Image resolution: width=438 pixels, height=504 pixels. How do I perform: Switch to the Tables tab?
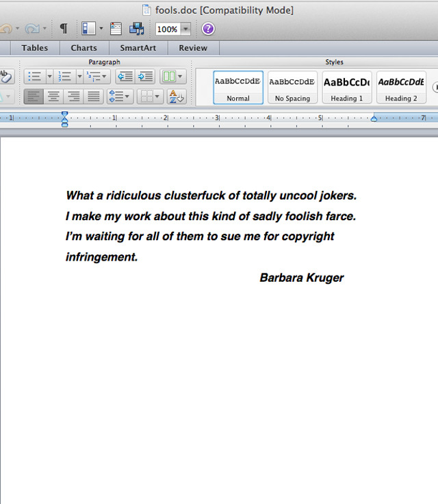[34, 48]
